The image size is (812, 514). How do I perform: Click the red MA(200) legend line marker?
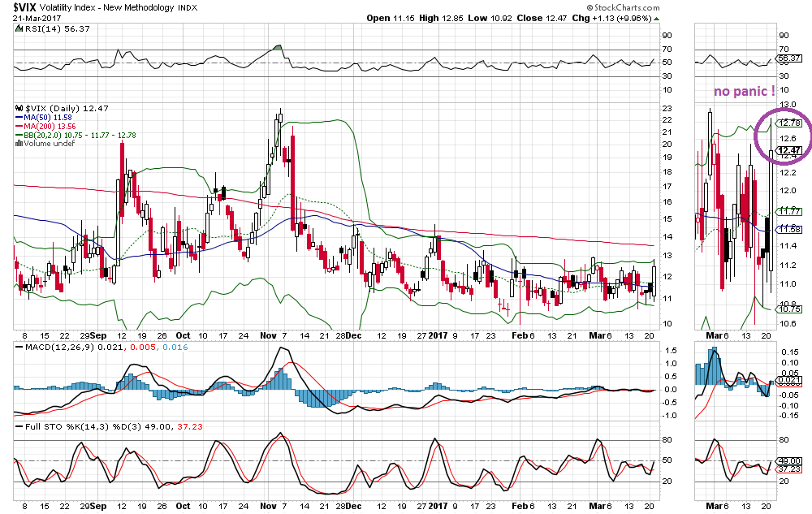coord(19,127)
